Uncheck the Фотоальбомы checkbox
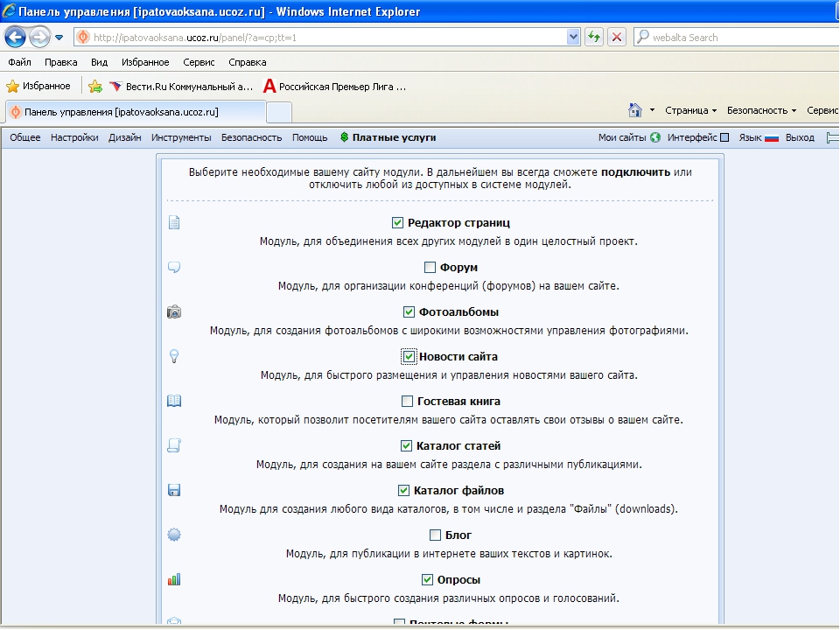This screenshot has width=840, height=630. (409, 311)
